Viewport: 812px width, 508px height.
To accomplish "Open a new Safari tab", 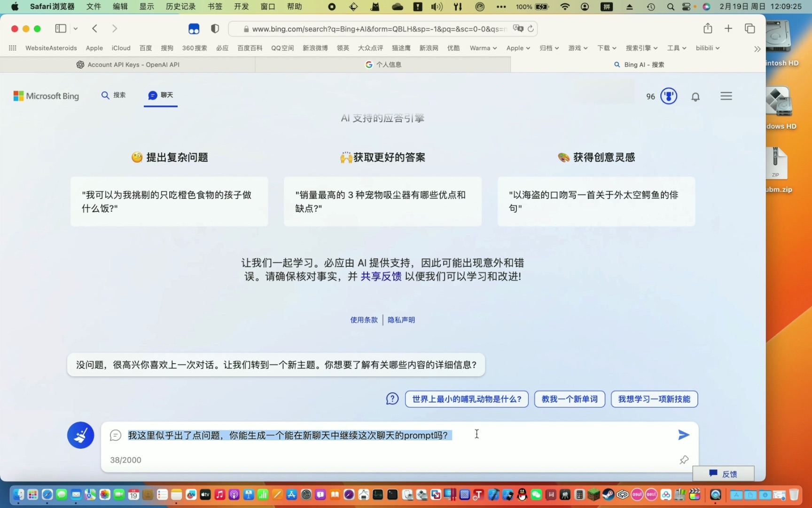I will 728,29.
